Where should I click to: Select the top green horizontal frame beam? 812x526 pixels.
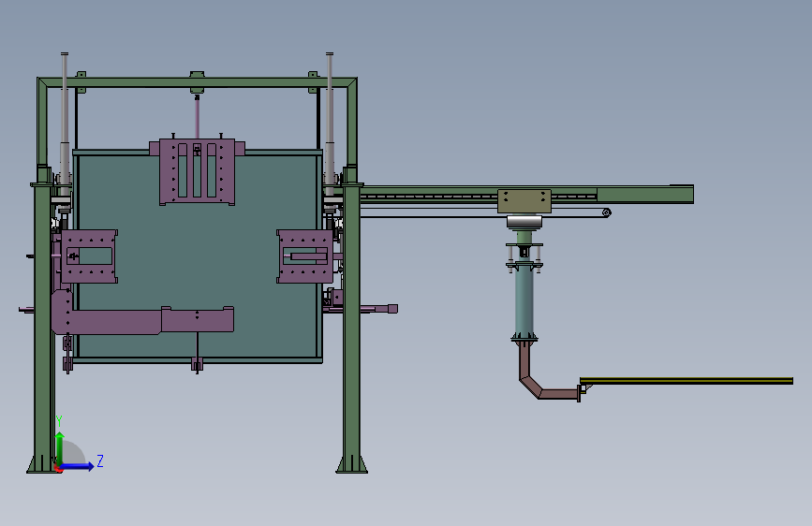198,82
